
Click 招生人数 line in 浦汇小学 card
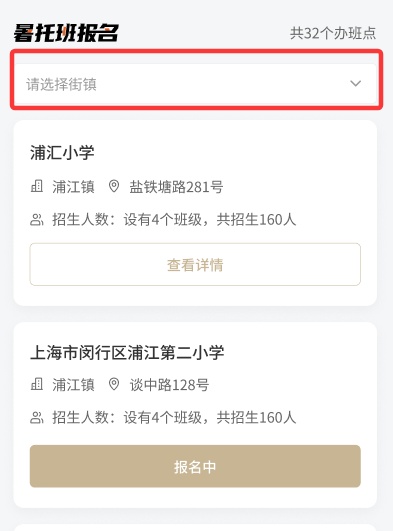click(x=174, y=219)
